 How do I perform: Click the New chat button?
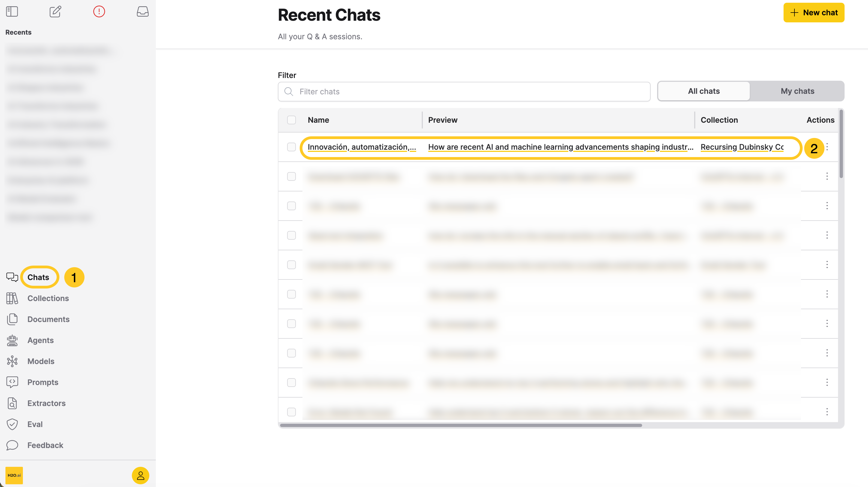point(814,13)
